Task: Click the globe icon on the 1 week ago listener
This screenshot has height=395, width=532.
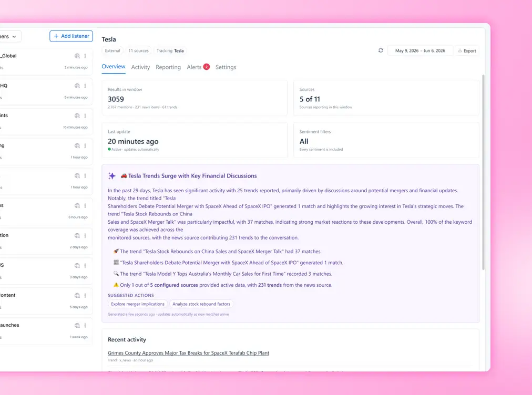Action: coord(77,325)
